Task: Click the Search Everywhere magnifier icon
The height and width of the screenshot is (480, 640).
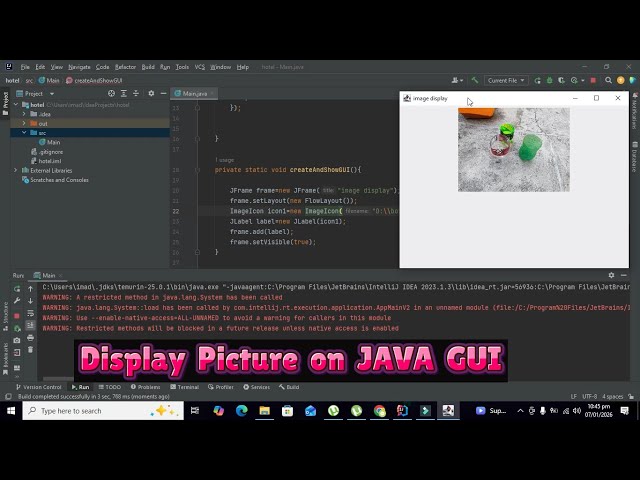Action: 608,80
